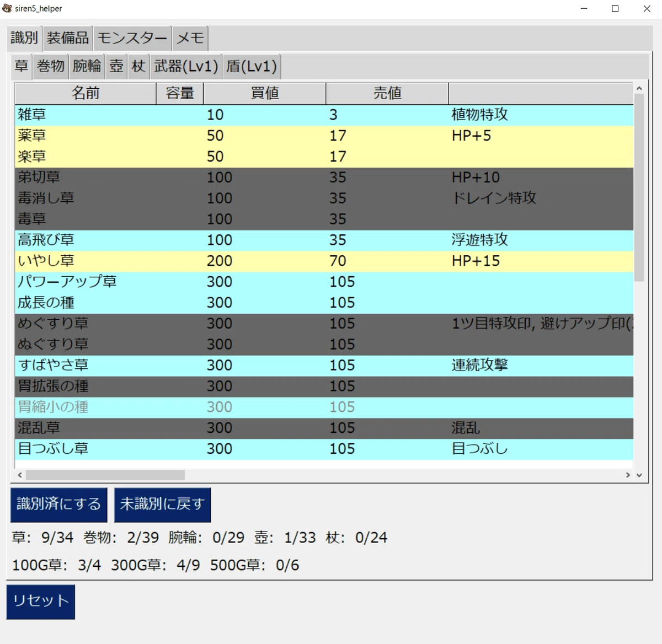Select the 腕輪 sub-tab
662x644 pixels.
pos(87,67)
